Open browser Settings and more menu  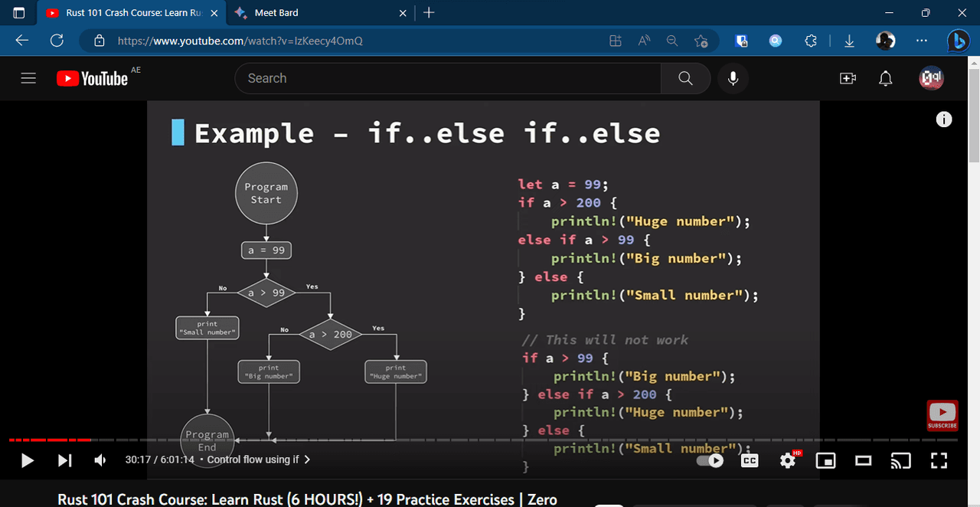[x=921, y=41]
